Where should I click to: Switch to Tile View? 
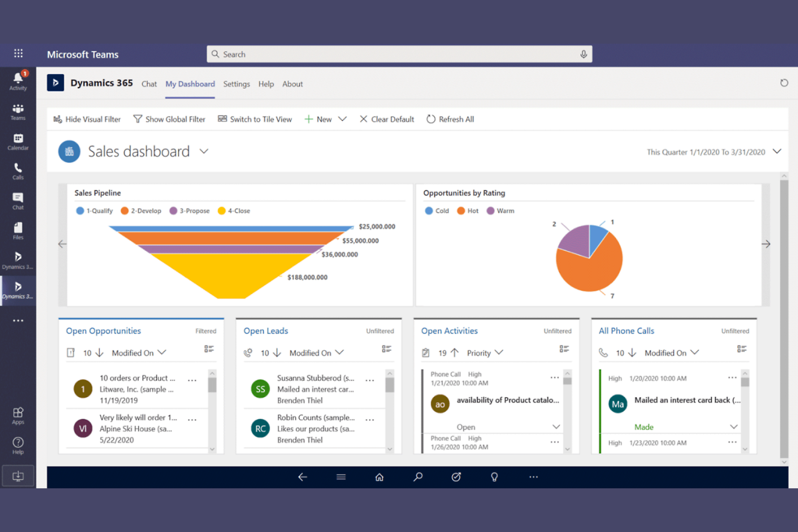click(254, 119)
